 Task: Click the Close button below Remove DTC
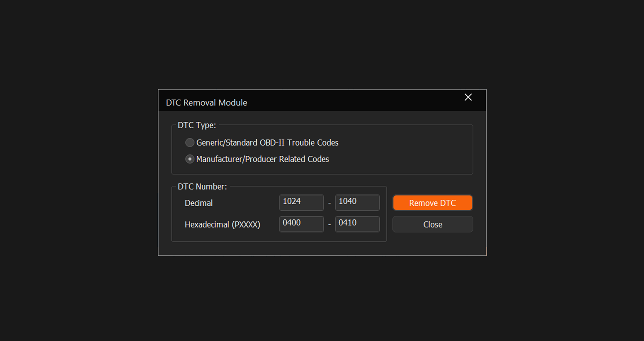pos(432,224)
